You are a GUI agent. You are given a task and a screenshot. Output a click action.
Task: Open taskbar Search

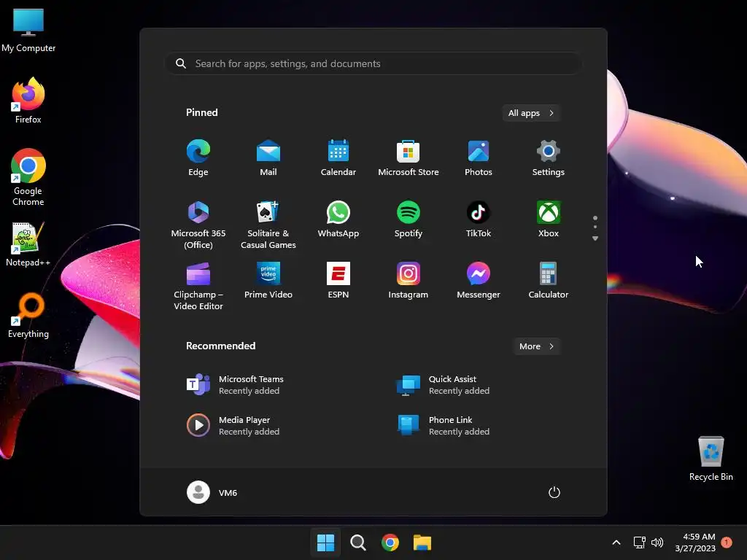pos(357,542)
